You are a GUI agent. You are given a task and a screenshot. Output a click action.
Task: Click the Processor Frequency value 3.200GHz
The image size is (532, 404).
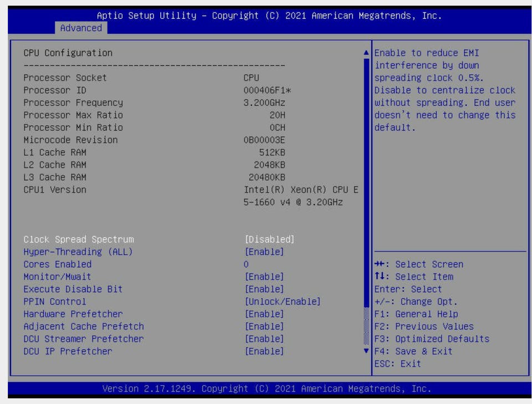point(264,103)
